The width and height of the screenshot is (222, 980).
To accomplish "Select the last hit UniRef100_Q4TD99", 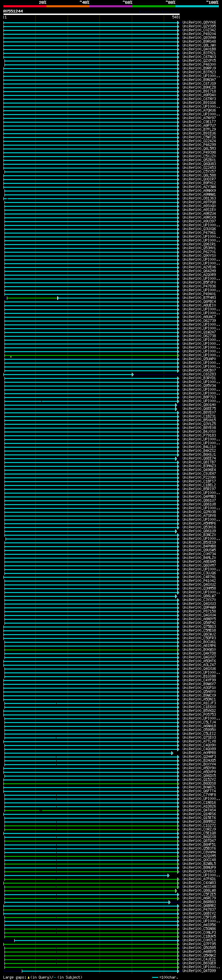I will (x=199, y=971).
